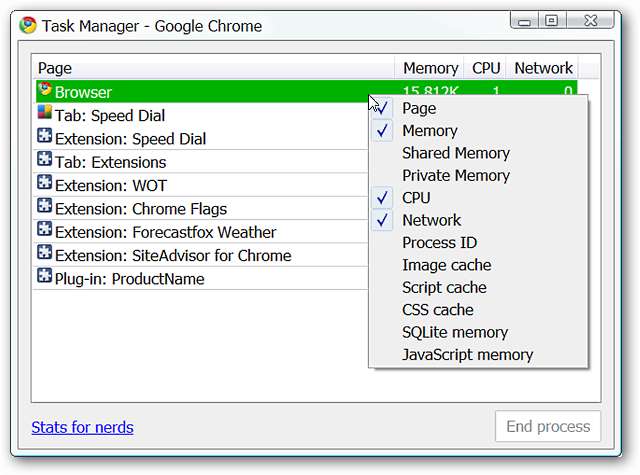
Task: Show the Process ID column
Action: [x=439, y=243]
